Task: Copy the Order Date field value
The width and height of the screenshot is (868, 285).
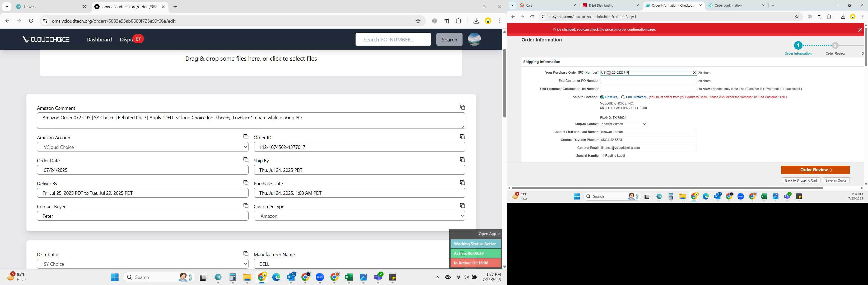Action: [x=246, y=160]
